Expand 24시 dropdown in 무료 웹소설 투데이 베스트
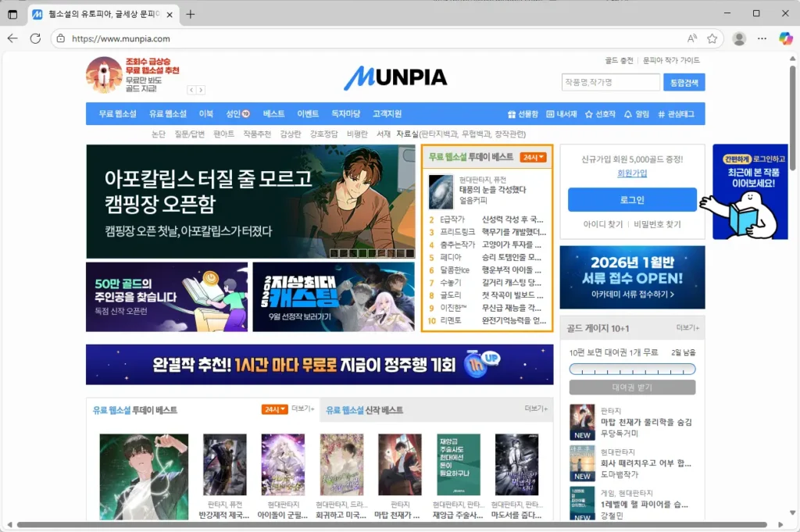800x532 pixels. point(533,157)
